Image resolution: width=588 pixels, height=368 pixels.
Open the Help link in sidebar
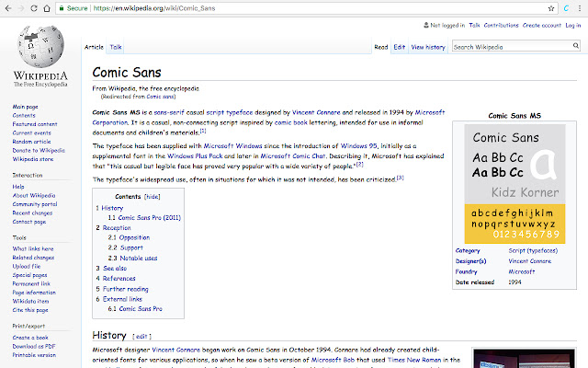pyautogui.click(x=18, y=187)
